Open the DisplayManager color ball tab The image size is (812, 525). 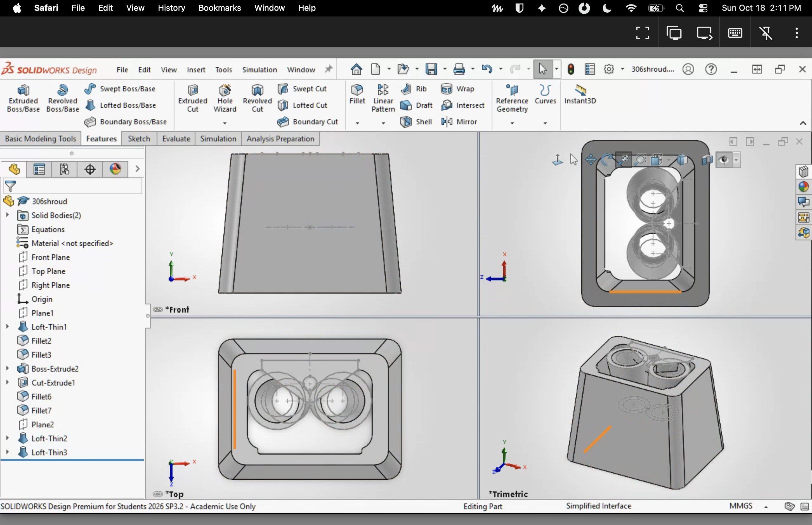pyautogui.click(x=115, y=169)
